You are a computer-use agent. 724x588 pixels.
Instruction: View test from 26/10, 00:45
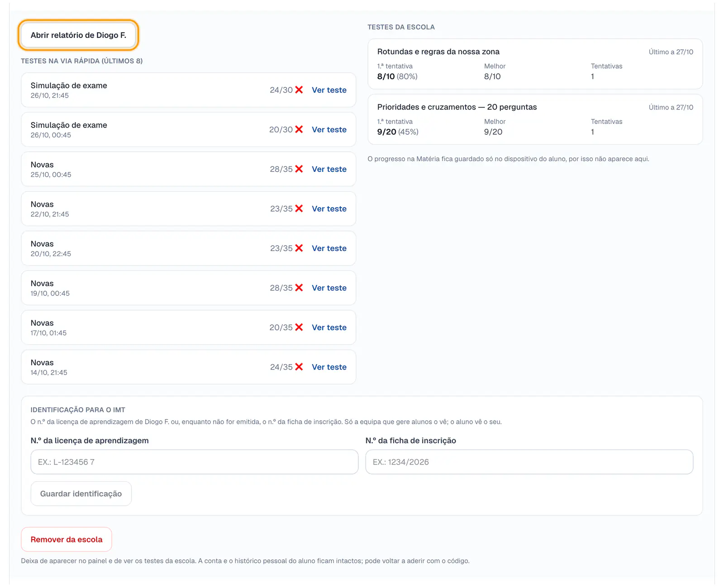(x=329, y=129)
